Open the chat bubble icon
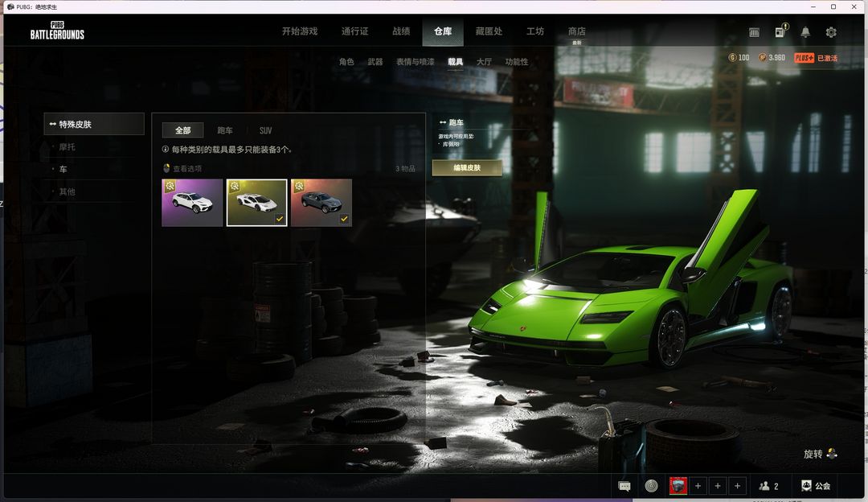 click(x=624, y=486)
